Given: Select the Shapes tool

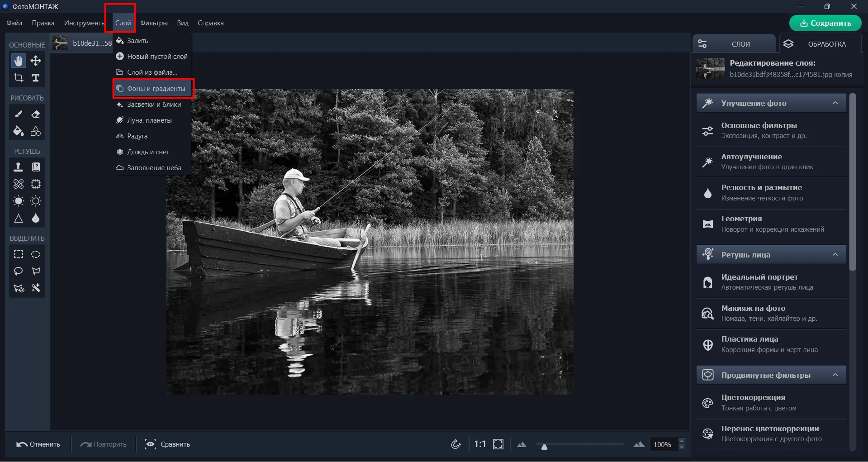Looking at the screenshot, I should click(x=36, y=131).
